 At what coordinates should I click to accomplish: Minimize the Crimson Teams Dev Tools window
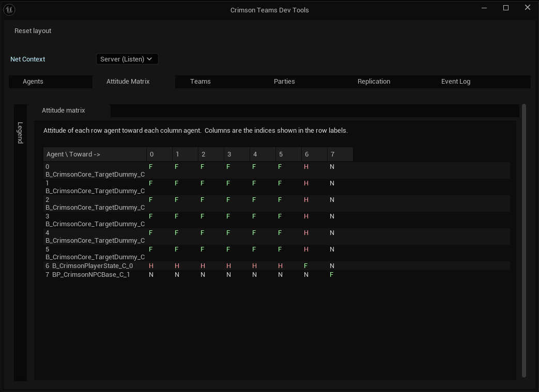484,8
